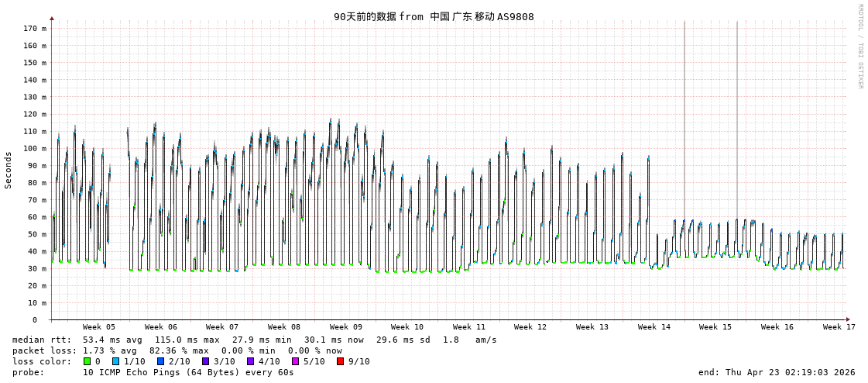Viewport: 868px width, 383px height.
Task: Click the Week 05 x-axis label
Action: 99,327
